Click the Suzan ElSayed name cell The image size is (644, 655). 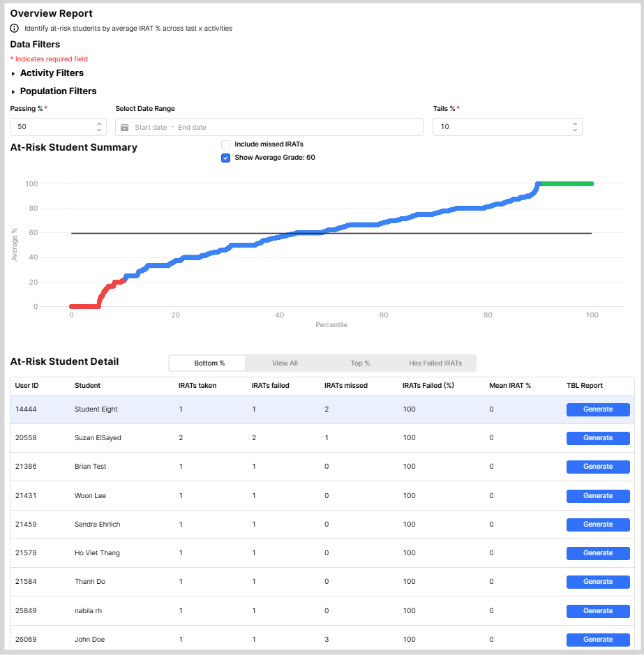tap(98, 438)
